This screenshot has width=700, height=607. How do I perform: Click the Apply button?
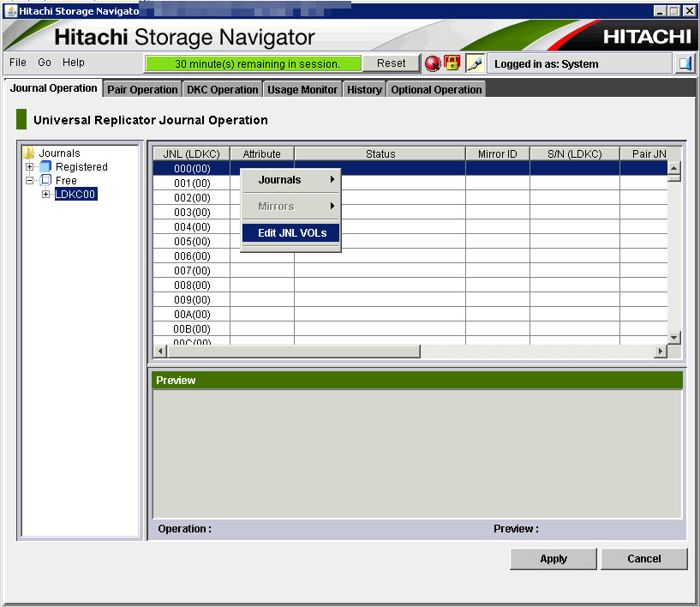click(x=553, y=559)
